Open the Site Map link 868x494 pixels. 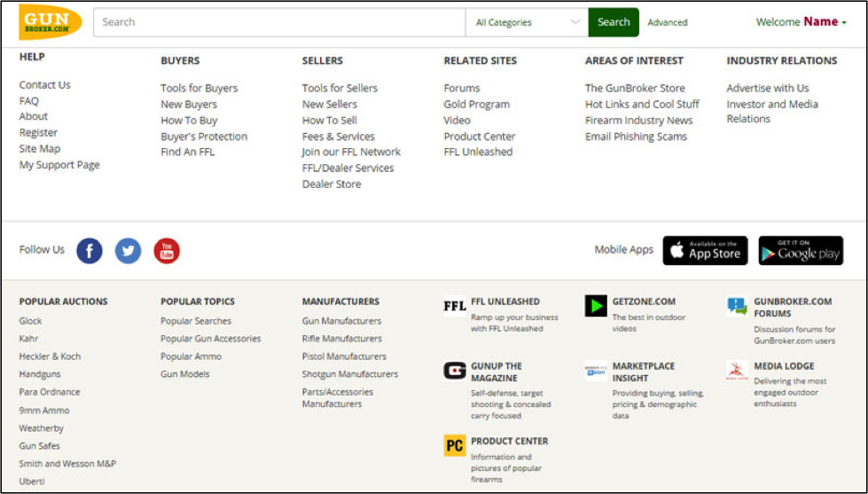click(40, 148)
